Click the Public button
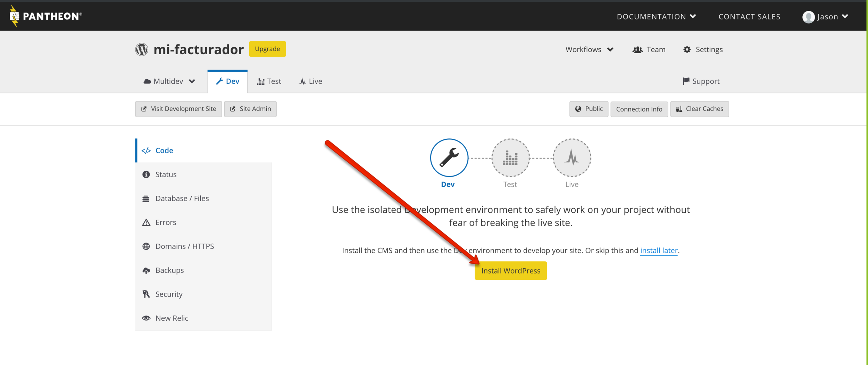This screenshot has width=868, height=365. [x=589, y=109]
